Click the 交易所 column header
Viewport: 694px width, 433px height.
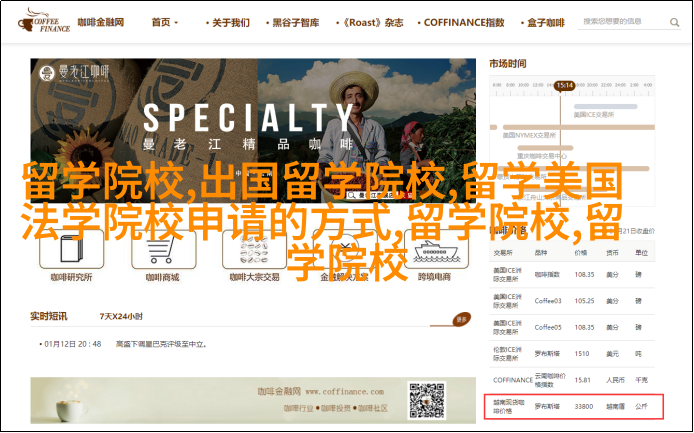[503, 253]
